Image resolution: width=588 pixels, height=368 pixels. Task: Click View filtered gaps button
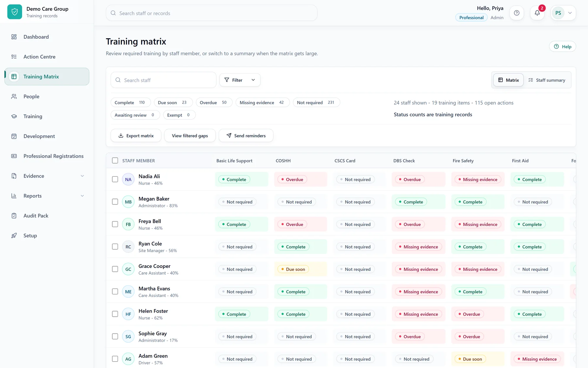tap(190, 135)
